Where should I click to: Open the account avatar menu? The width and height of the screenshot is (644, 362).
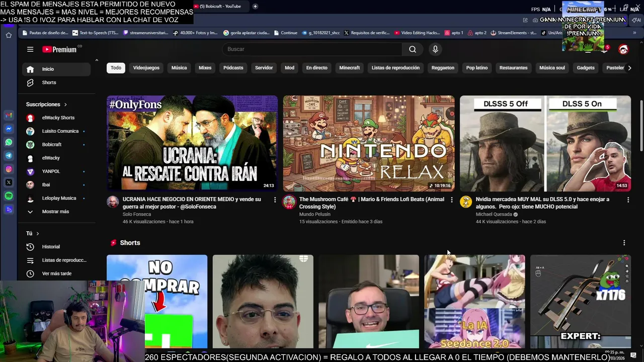623,49
